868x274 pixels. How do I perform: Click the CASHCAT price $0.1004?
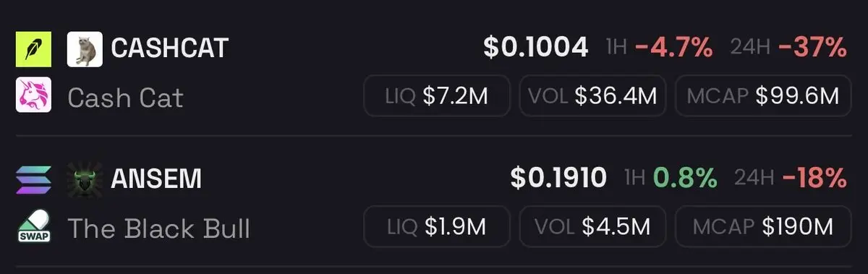pyautogui.click(x=536, y=48)
